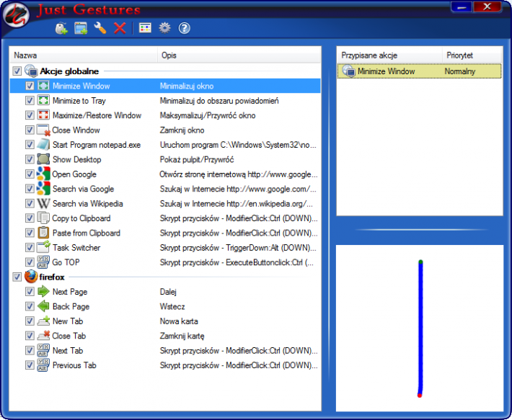This screenshot has height=420, width=512.
Task: Open the edit wrench tool
Action: click(100, 28)
